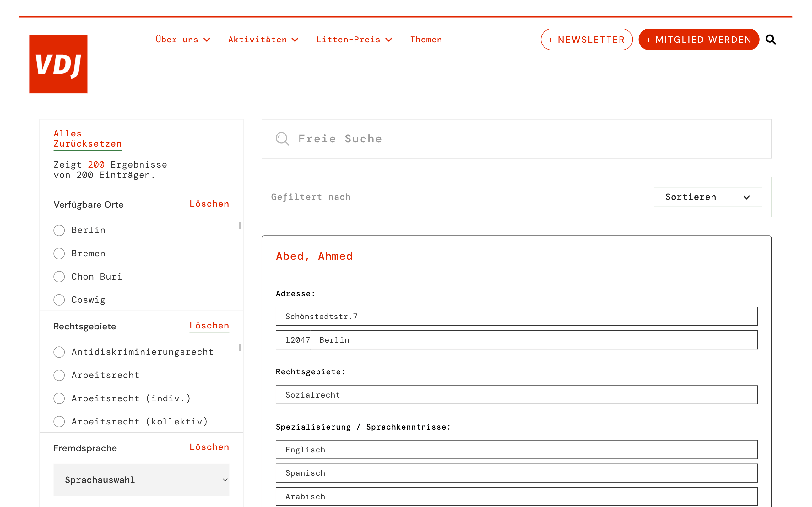Click the Aktivitäten chevron arrow
The width and height of the screenshot is (812, 507).
click(x=295, y=40)
